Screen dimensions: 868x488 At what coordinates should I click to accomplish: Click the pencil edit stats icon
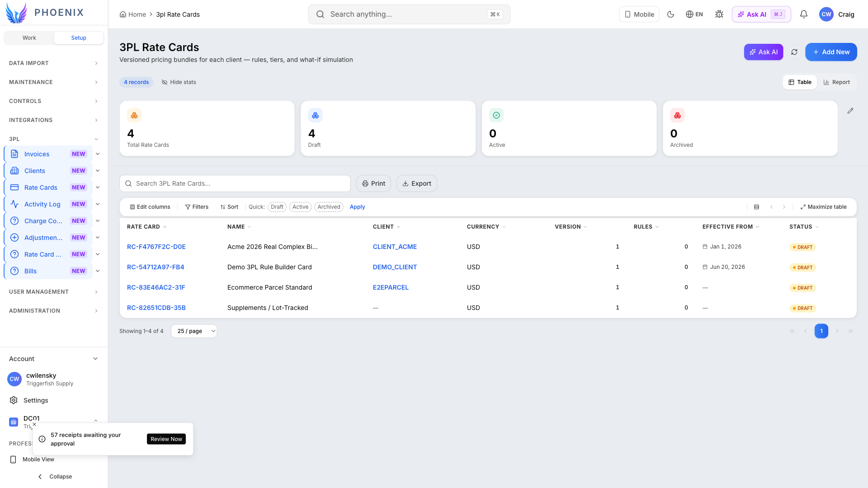point(850,111)
